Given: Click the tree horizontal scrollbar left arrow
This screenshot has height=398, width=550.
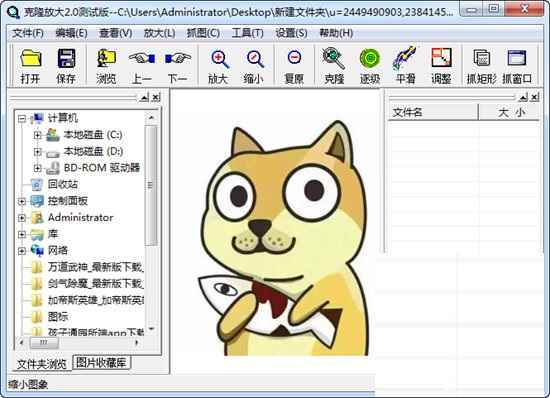Looking at the screenshot, I should pyautogui.click(x=22, y=343).
